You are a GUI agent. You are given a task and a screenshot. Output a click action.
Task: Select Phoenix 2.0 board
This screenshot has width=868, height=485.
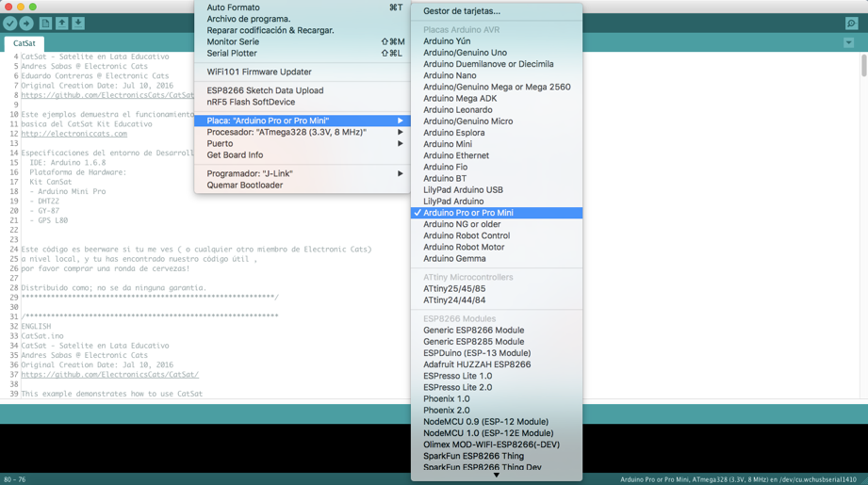click(x=497, y=411)
